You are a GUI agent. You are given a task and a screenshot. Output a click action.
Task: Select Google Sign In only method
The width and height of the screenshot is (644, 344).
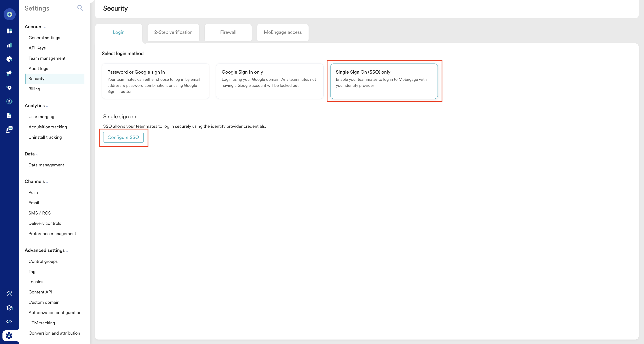point(270,81)
